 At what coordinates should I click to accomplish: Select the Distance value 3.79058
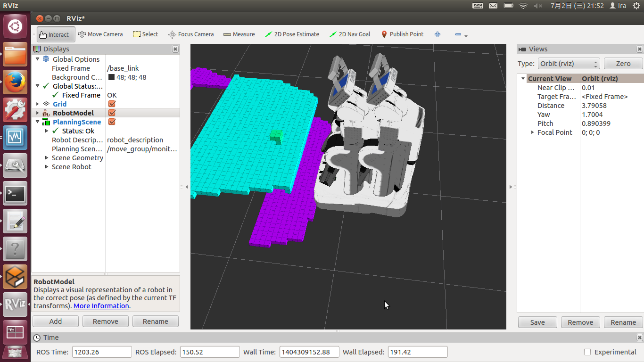click(594, 106)
